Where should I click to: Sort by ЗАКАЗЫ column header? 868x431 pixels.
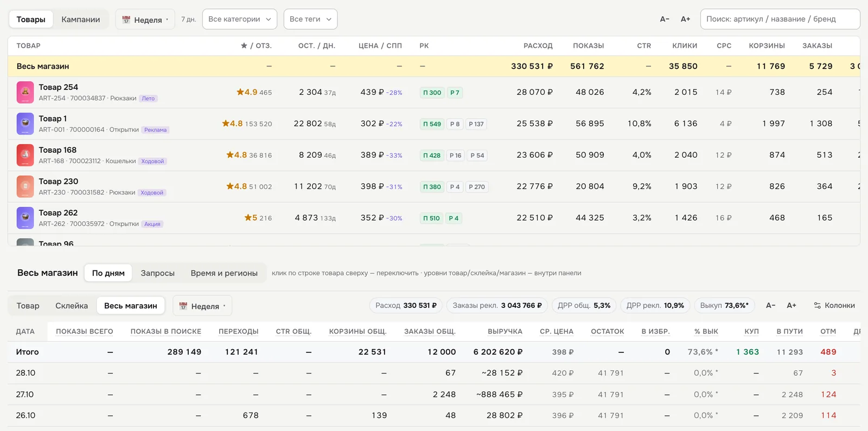818,46
